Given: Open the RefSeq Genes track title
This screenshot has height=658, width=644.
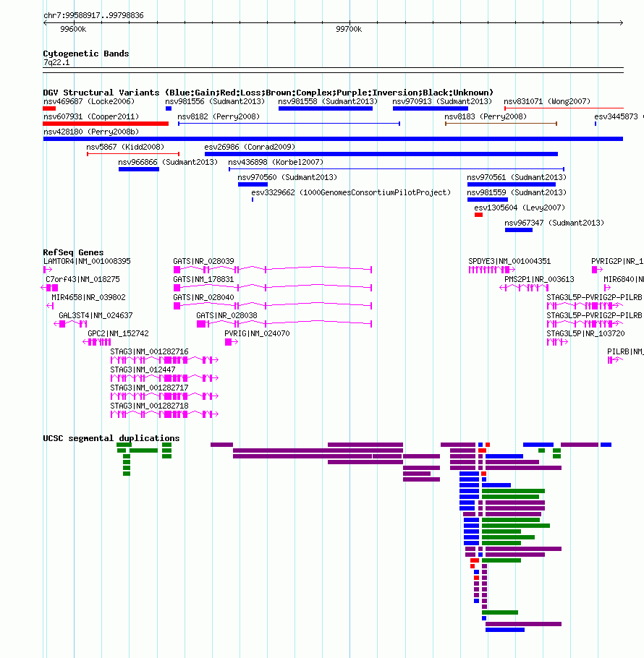Looking at the screenshot, I should coord(73,252).
